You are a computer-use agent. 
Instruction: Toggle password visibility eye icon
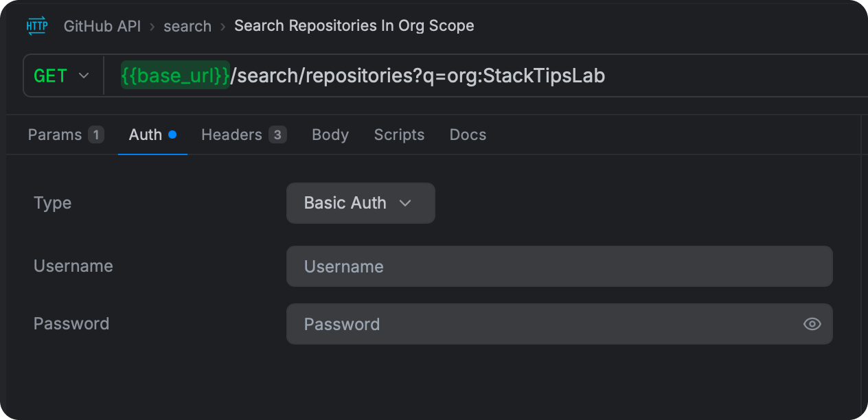tap(812, 324)
